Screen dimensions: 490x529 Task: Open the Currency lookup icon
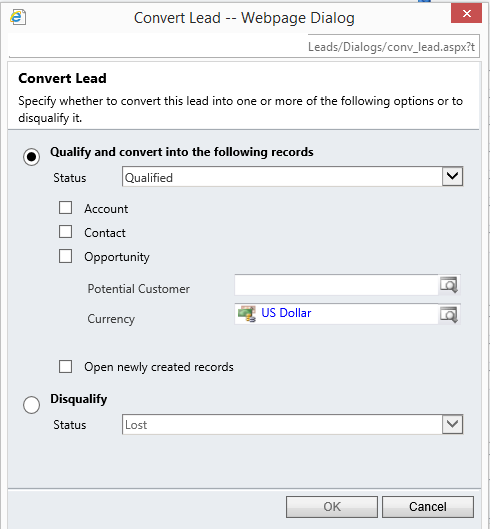[449, 314]
